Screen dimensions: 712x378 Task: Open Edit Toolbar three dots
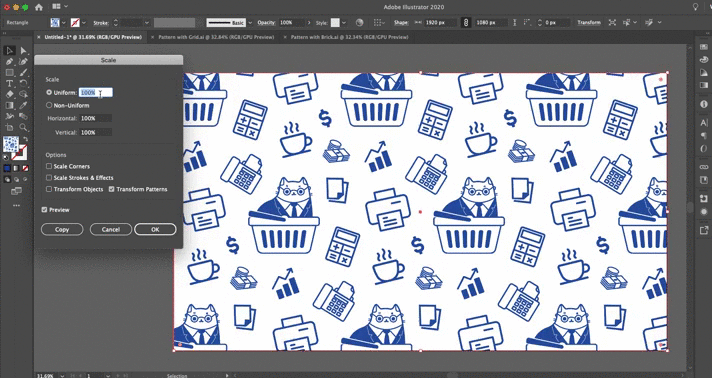(x=16, y=206)
